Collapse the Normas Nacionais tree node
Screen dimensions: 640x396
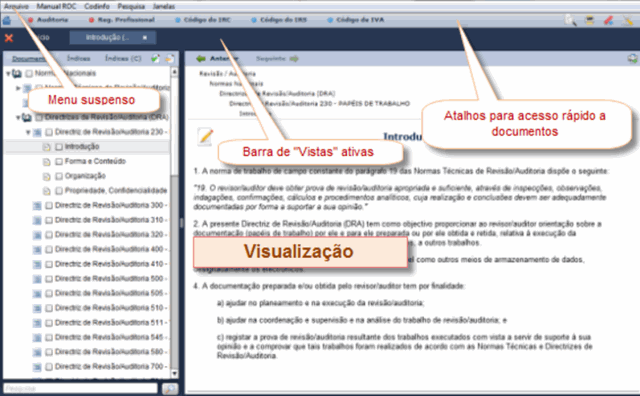[x=8, y=73]
